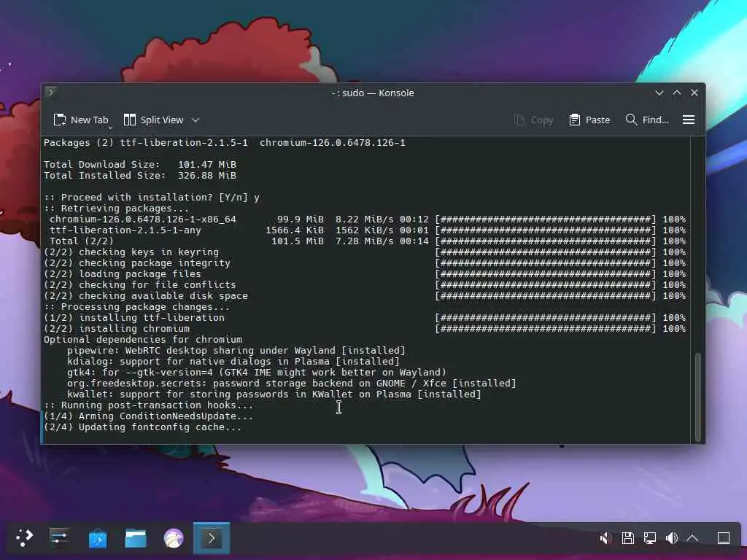This screenshot has width=747, height=560.
Task: Open the network connections tray icon
Action: click(650, 538)
